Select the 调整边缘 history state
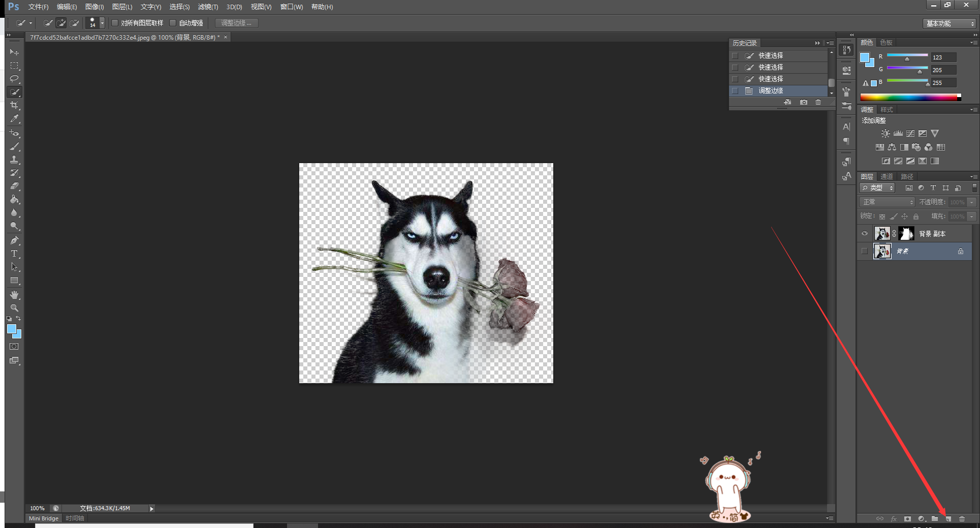 point(778,90)
